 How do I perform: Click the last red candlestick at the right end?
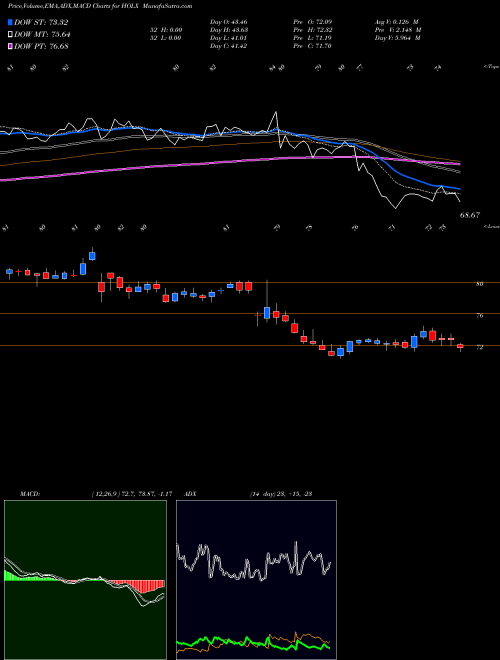point(460,346)
